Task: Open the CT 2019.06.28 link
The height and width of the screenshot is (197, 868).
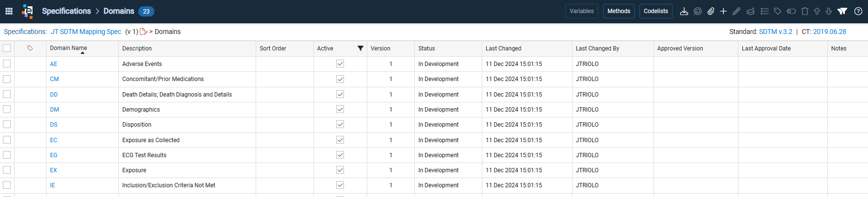Action: [x=830, y=32]
